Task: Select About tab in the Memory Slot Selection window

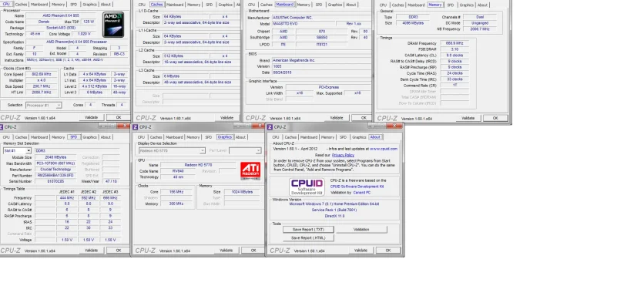Action: pos(106,137)
